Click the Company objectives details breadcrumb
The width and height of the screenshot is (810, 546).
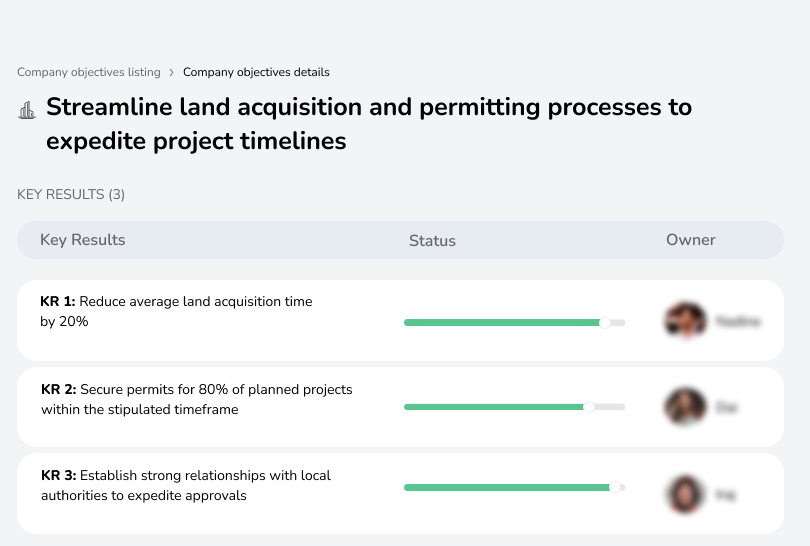click(256, 72)
